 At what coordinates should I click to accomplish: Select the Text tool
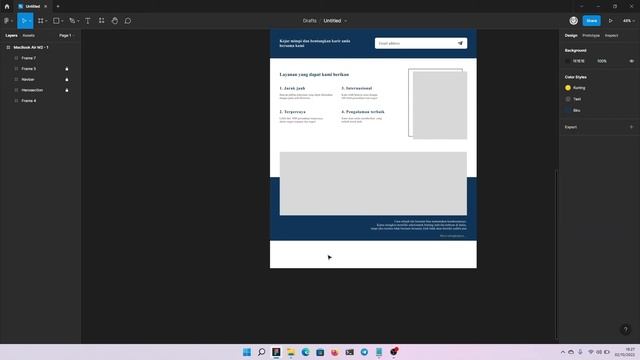[88, 21]
